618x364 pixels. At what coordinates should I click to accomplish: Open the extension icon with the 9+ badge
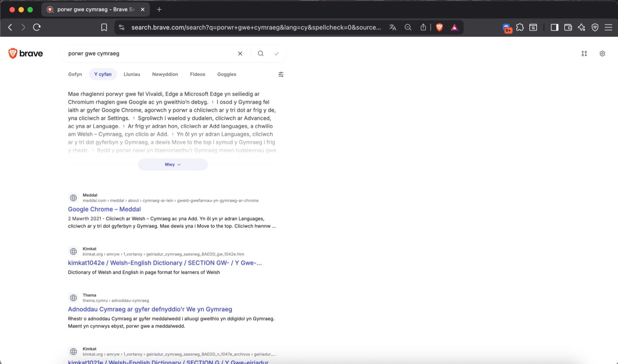(x=507, y=28)
